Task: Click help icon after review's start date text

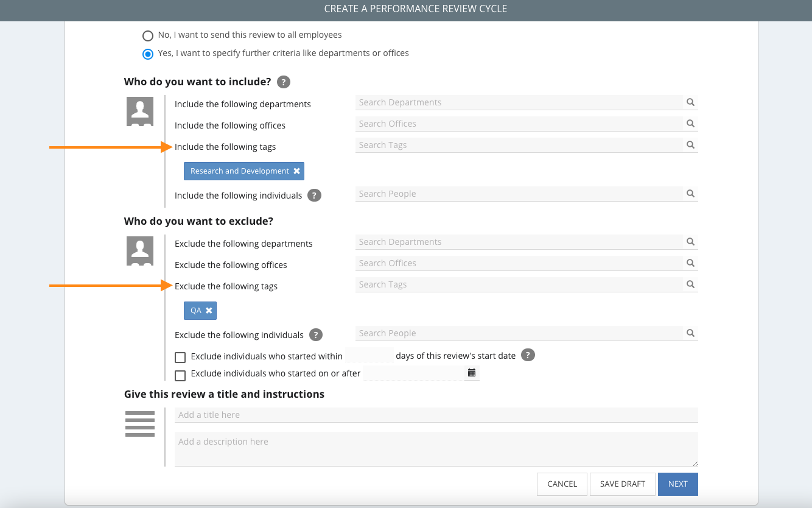Action: 528,355
